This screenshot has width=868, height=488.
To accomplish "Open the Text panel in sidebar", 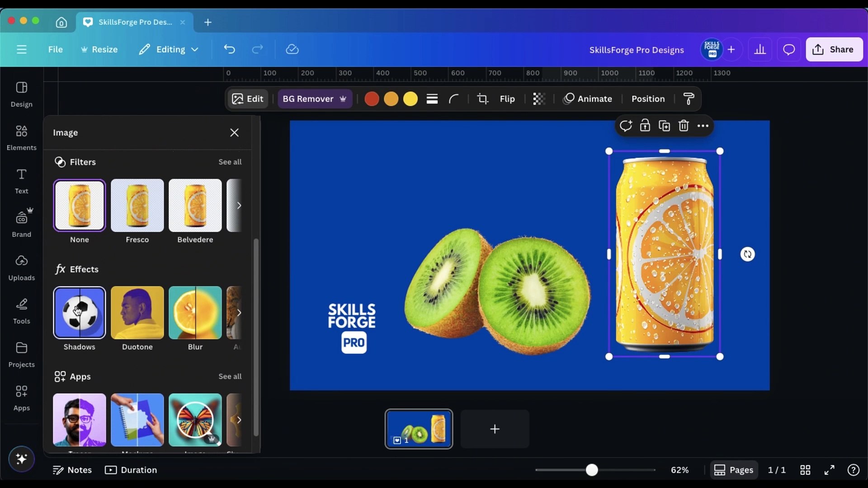I will [x=21, y=180].
